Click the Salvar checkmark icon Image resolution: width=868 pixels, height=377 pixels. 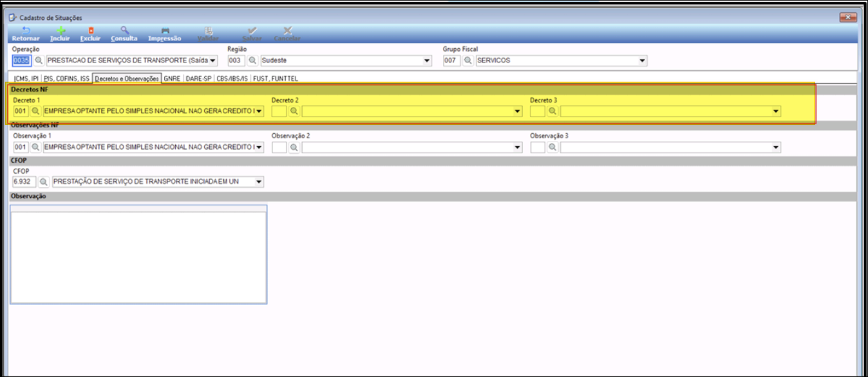coord(252,30)
